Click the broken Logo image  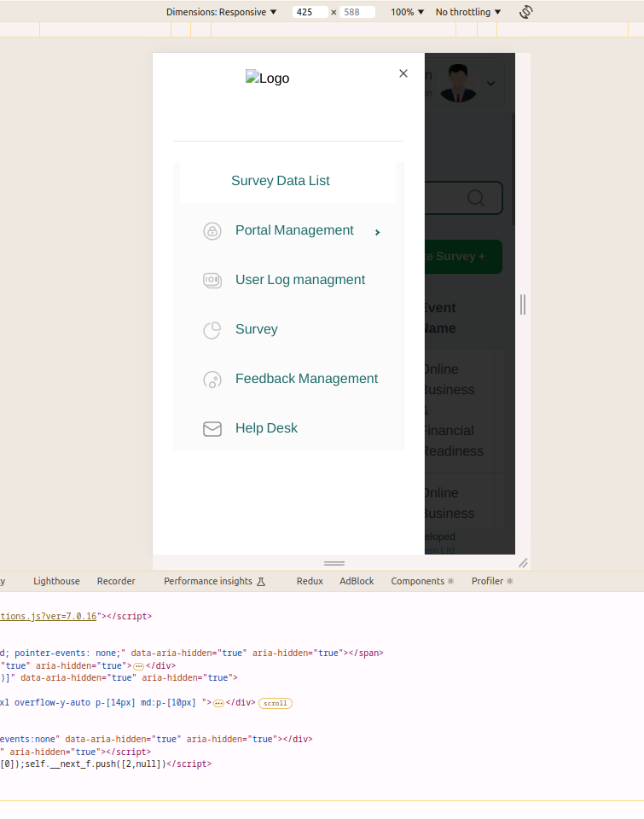pyautogui.click(x=268, y=78)
